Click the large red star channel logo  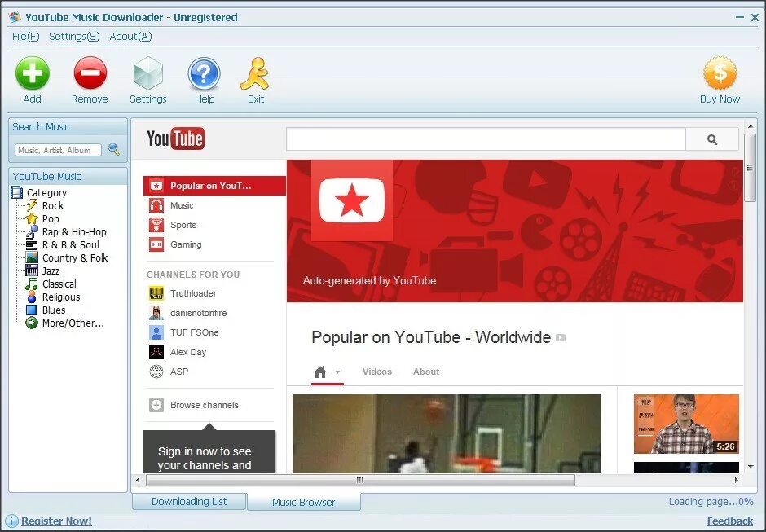point(352,200)
